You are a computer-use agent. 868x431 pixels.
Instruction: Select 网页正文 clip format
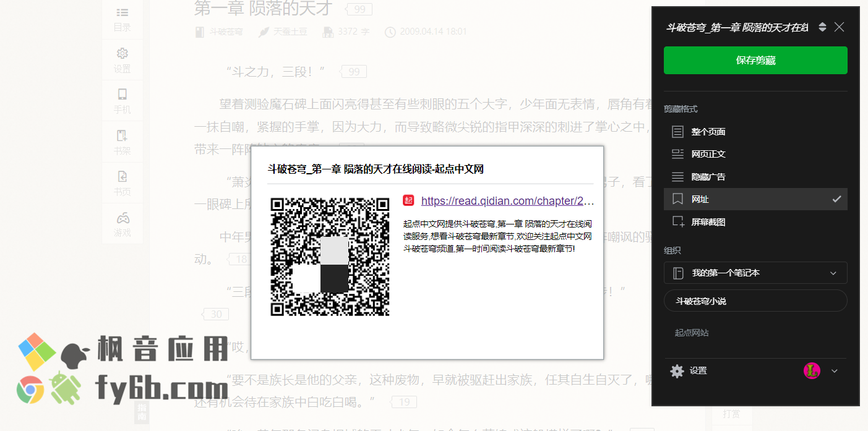click(x=755, y=154)
